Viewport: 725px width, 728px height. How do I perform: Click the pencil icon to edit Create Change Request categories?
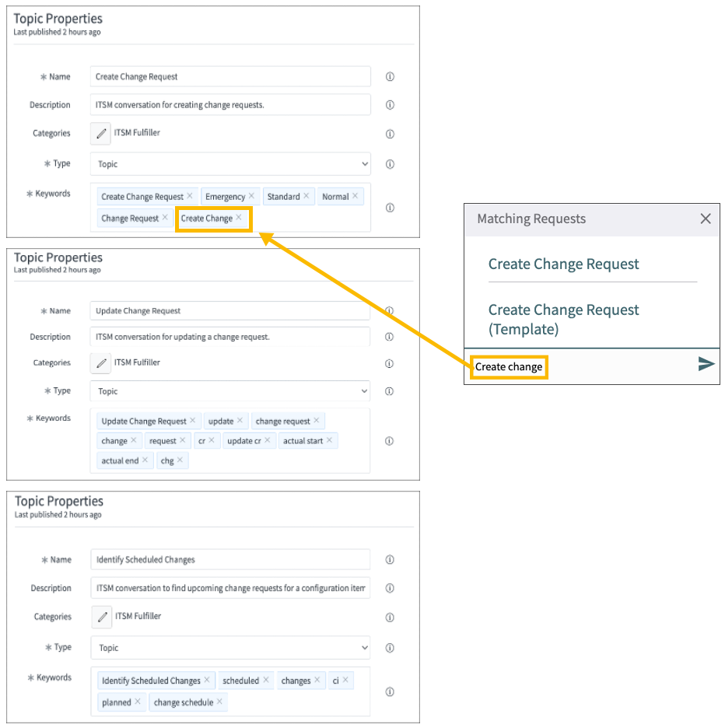[100, 133]
